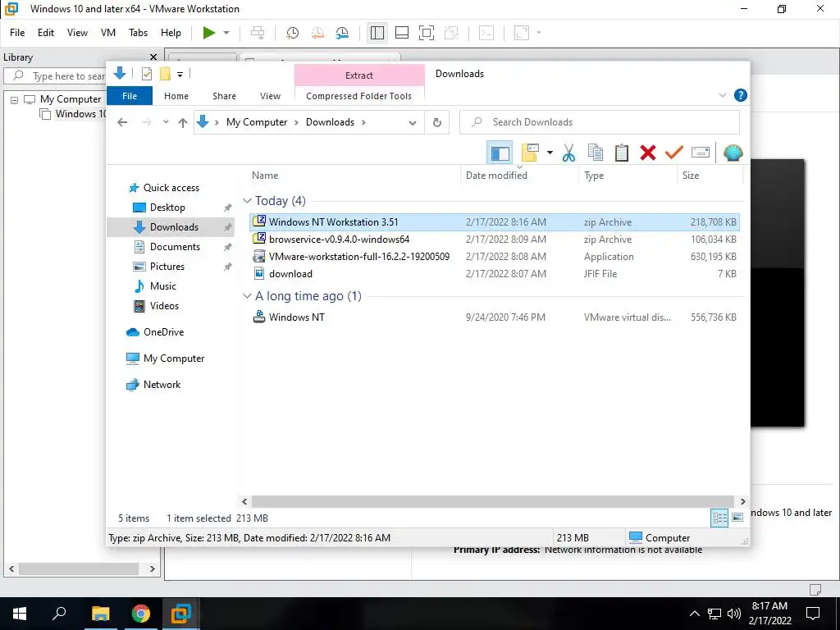The height and width of the screenshot is (630, 840).
Task: Open the power options dropdown arrow beside play
Action: tap(226, 33)
